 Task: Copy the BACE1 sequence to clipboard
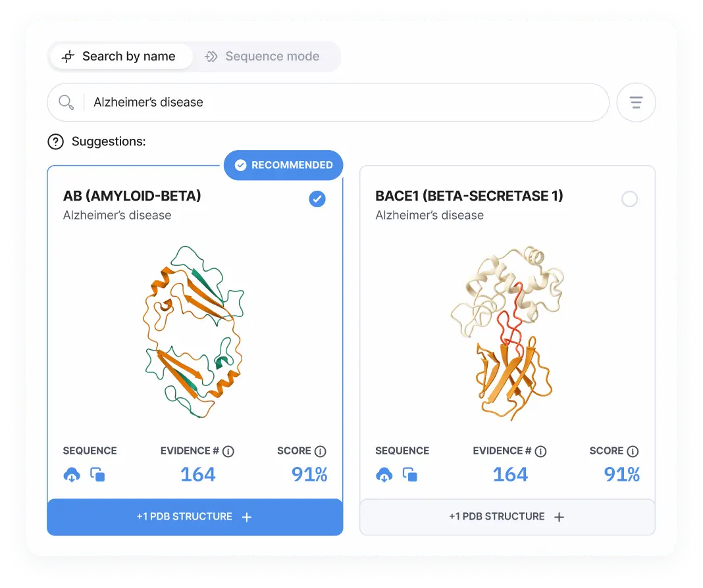[411, 474]
